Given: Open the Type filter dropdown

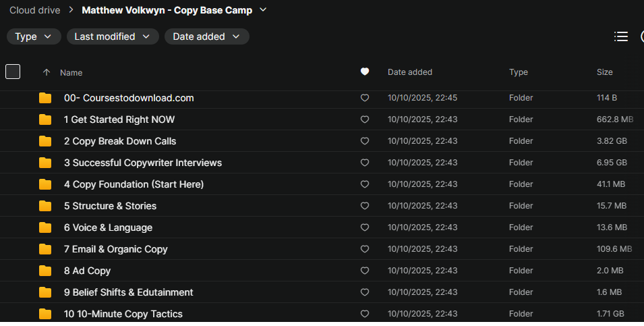Looking at the screenshot, I should click(x=34, y=36).
